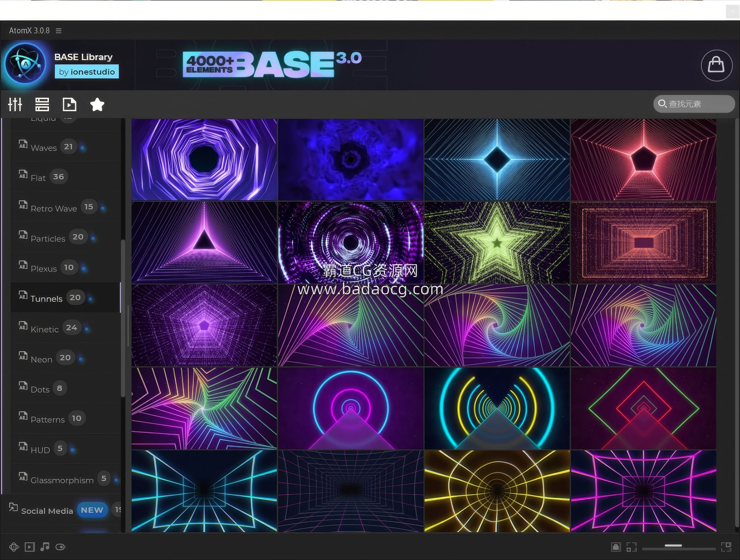Close the top banner with X
Screen dimensions: 740x560
732,12
